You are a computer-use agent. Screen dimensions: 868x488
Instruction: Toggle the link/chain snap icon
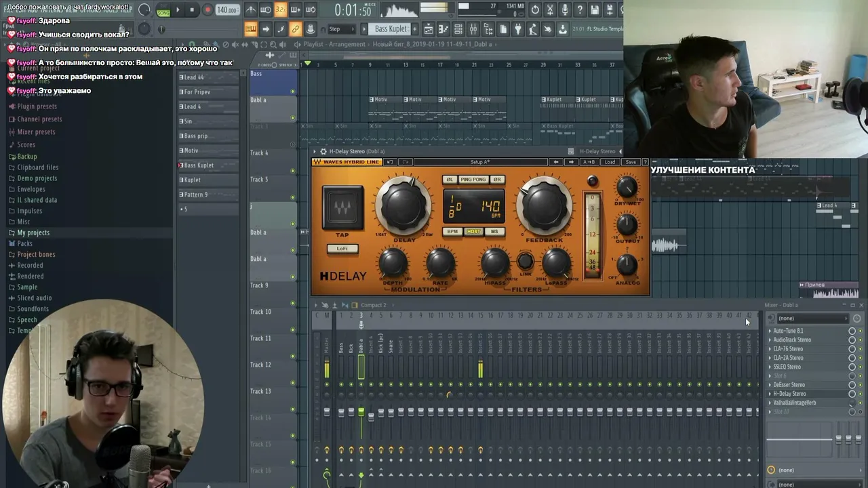295,29
